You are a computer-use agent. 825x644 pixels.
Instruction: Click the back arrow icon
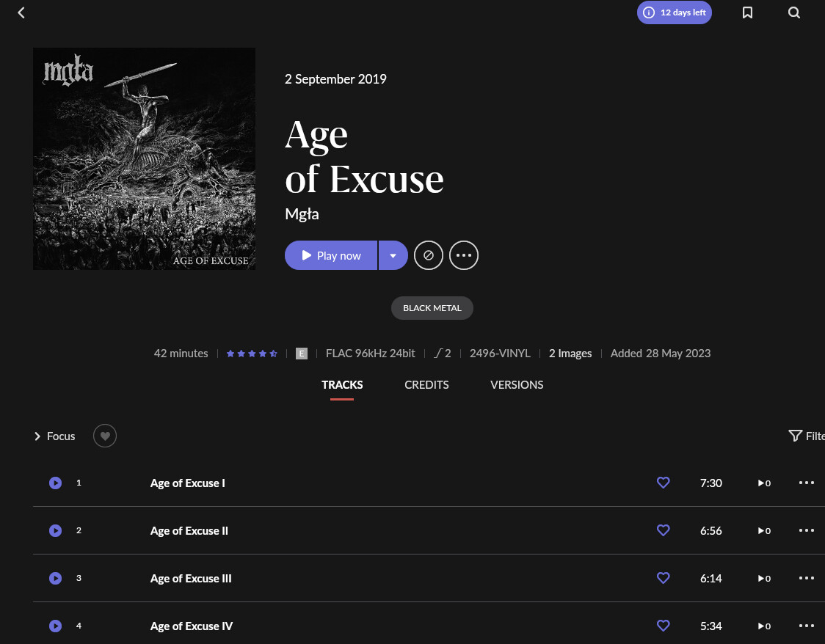(21, 12)
